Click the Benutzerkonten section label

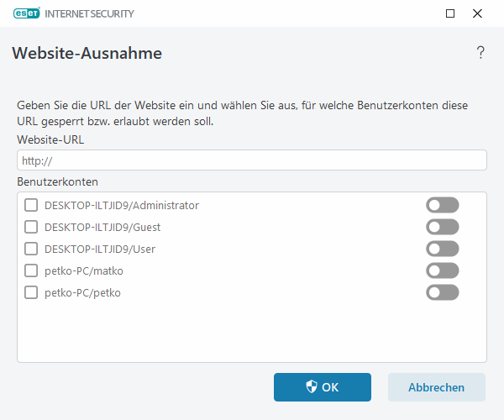tap(57, 181)
